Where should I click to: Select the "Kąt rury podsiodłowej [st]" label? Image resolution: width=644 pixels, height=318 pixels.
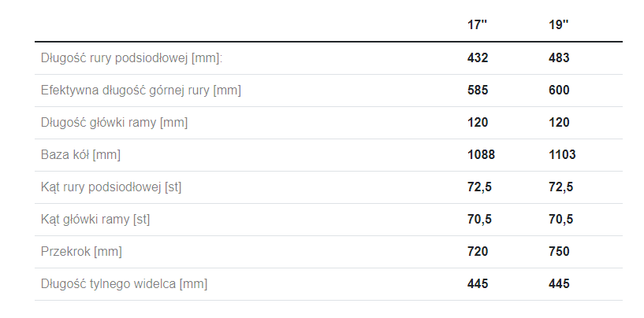click(x=112, y=187)
